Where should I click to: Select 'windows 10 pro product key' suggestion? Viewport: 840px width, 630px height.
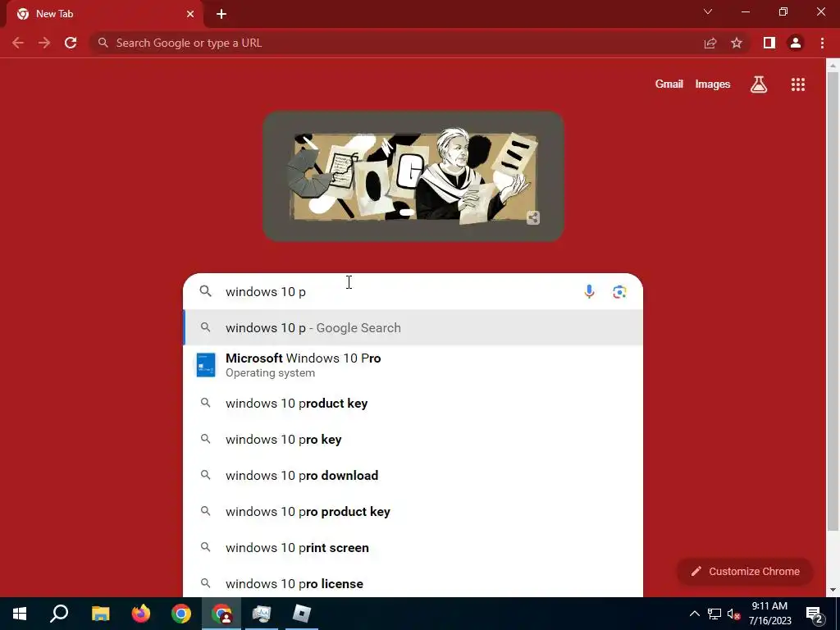413,512
